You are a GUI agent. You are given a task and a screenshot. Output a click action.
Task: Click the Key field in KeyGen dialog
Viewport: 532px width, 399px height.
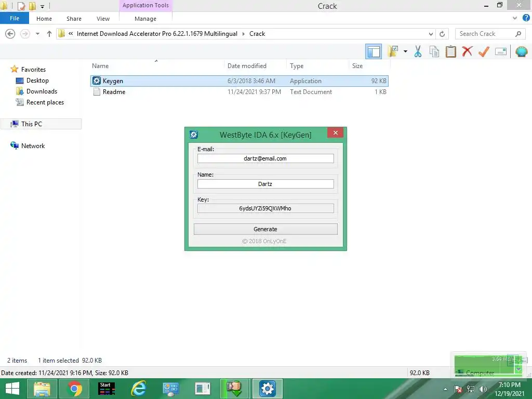tap(265, 208)
